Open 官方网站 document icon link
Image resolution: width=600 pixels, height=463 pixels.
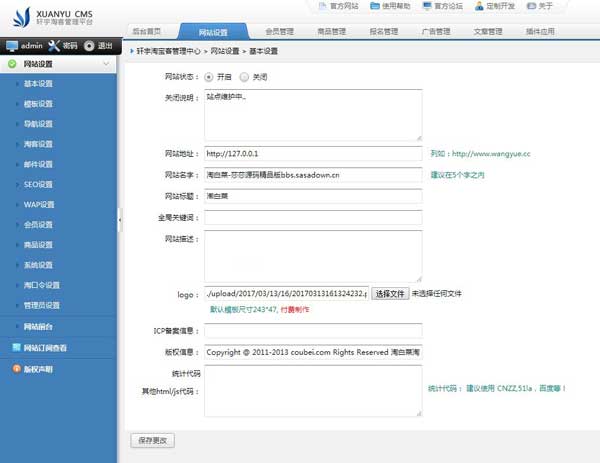pos(320,6)
